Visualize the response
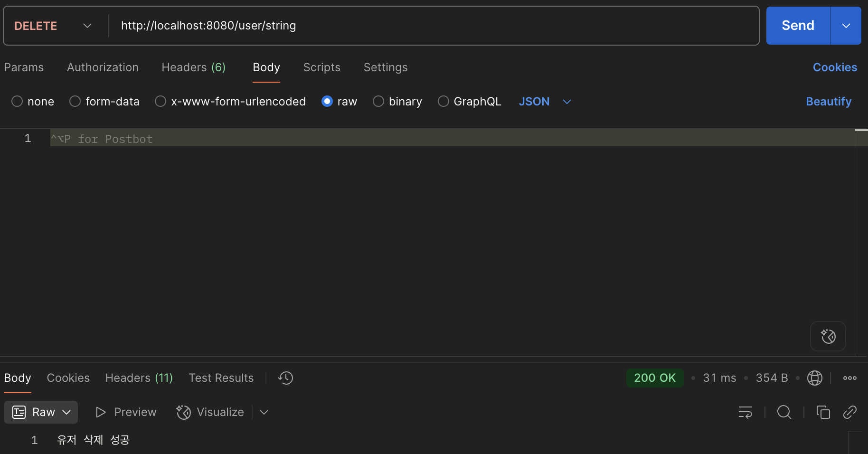Screen dimensions: 868x454 pyautogui.click(x=210, y=412)
